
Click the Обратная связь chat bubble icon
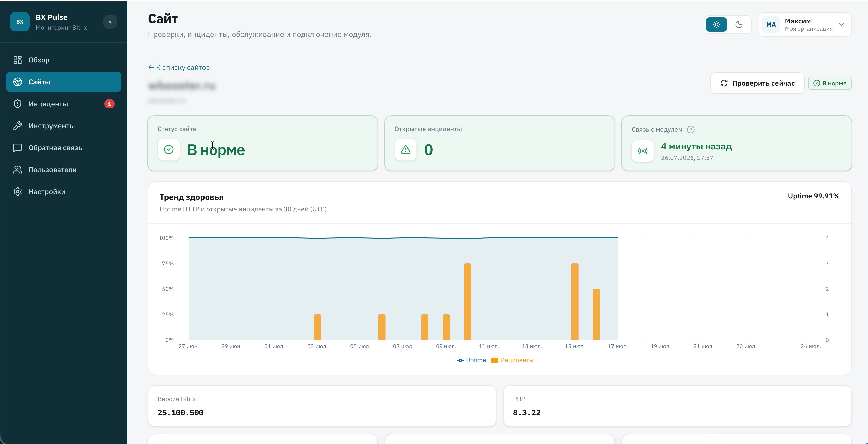click(18, 148)
